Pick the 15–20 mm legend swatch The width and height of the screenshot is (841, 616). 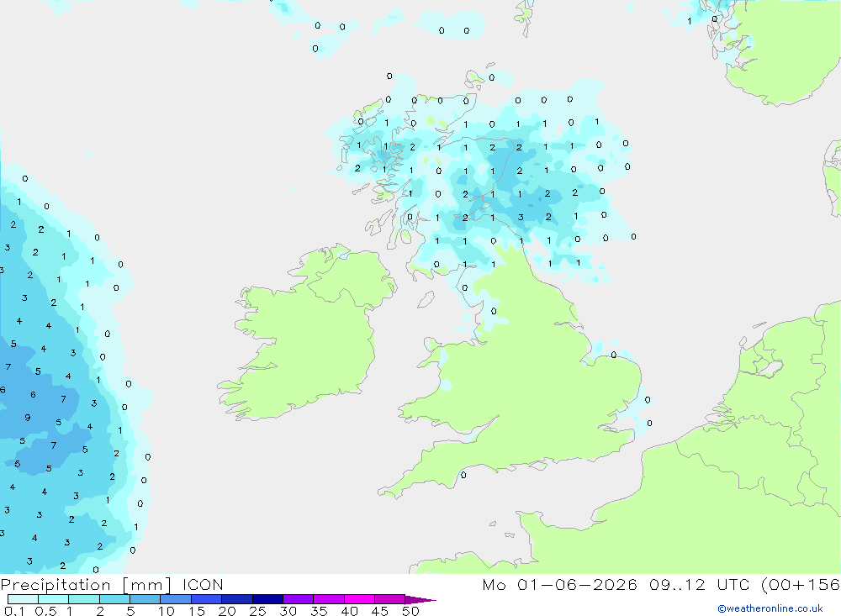(207, 599)
